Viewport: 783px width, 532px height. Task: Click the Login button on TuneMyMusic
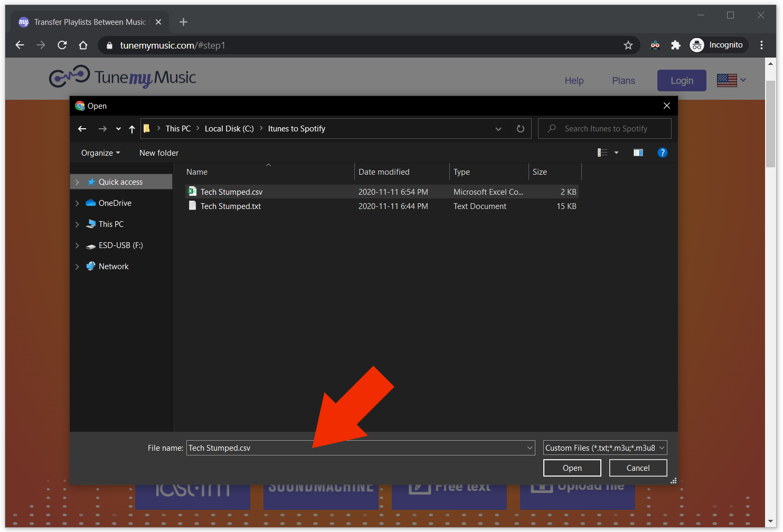click(682, 81)
